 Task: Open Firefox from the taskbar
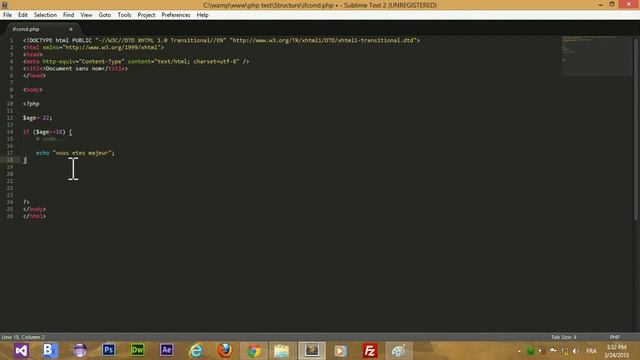click(x=225, y=351)
